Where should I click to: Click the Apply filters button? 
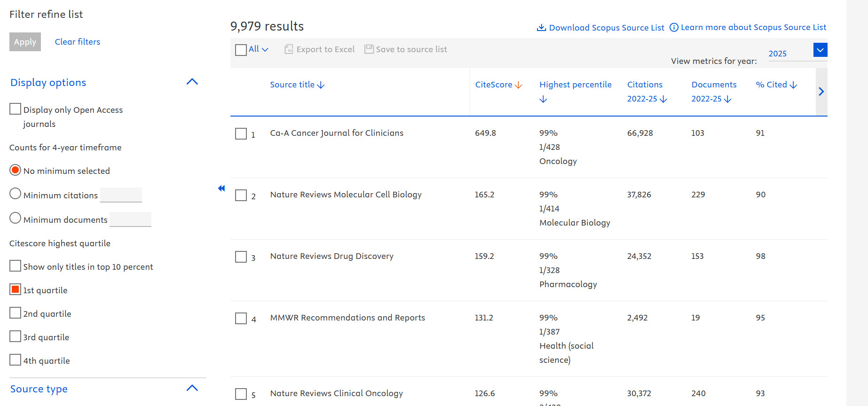[25, 42]
